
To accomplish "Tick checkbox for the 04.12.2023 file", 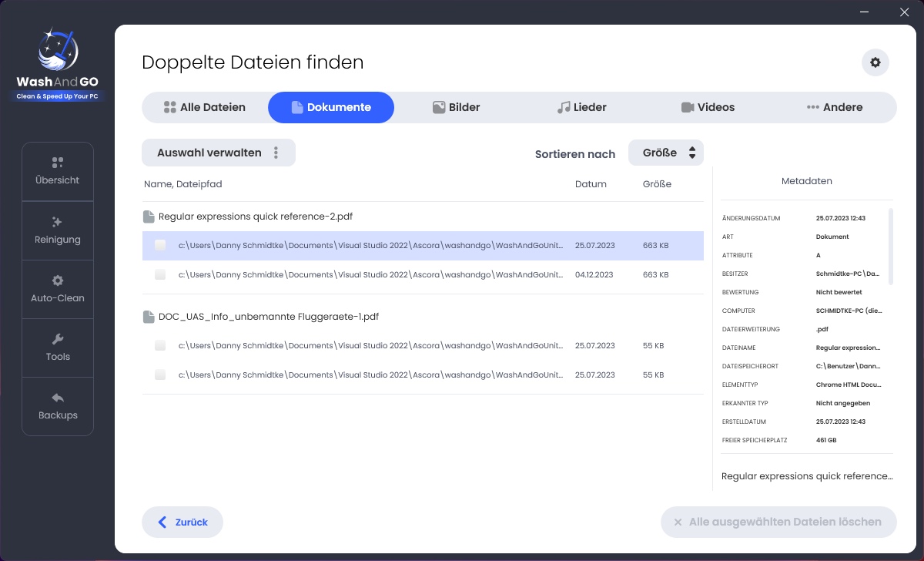I will coord(160,274).
